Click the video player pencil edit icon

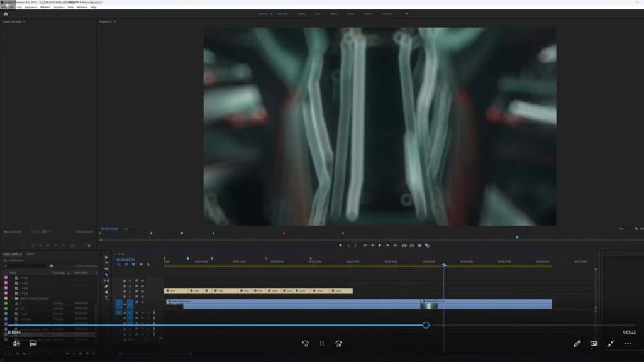pos(577,344)
